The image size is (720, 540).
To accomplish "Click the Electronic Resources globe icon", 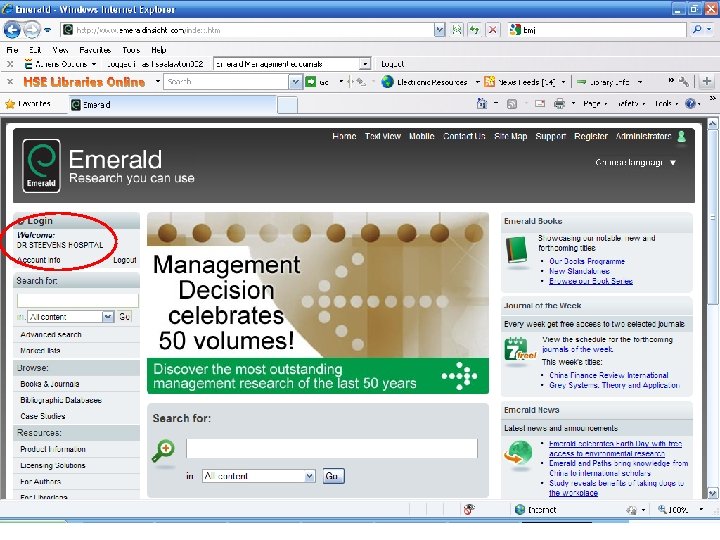I will (388, 82).
